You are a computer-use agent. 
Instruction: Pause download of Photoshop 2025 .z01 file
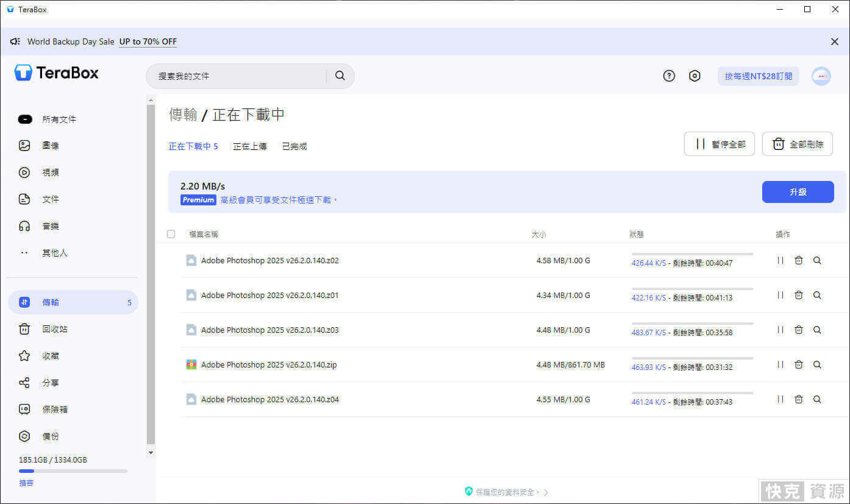tap(780, 295)
